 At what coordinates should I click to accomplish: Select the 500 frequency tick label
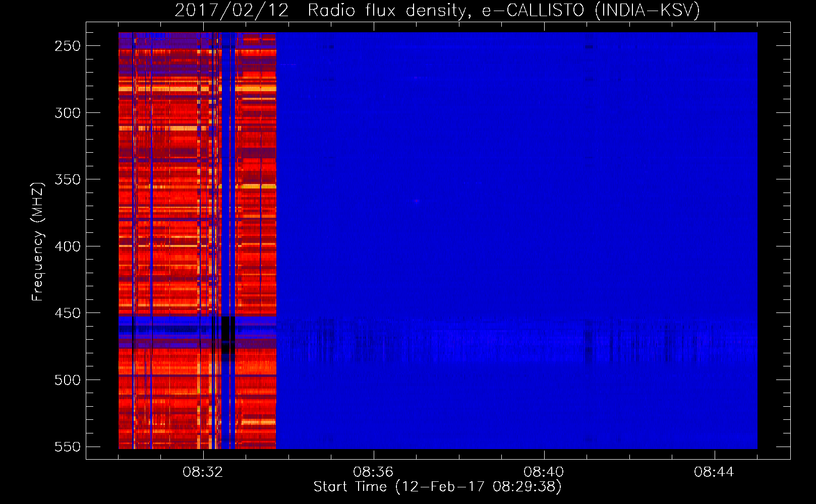(x=68, y=380)
